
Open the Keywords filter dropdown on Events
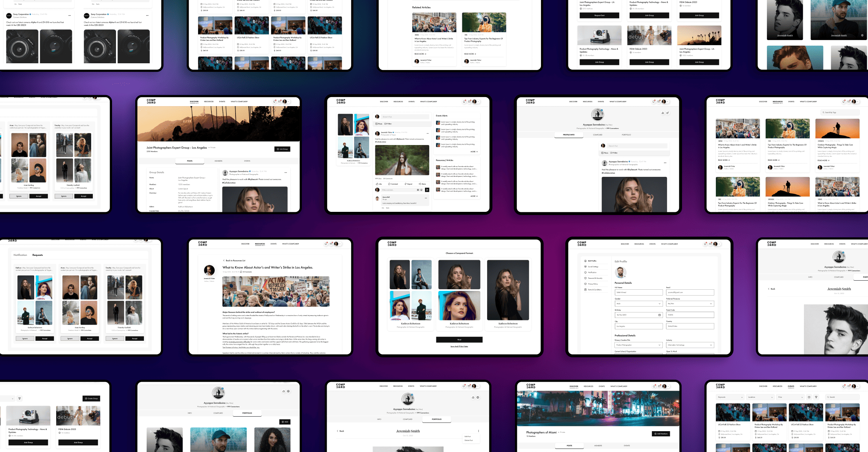tap(730, 397)
